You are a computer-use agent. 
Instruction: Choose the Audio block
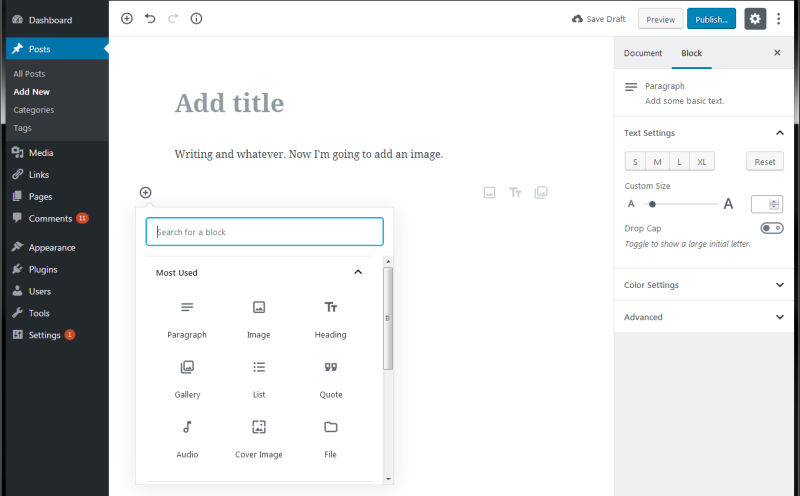pyautogui.click(x=187, y=439)
